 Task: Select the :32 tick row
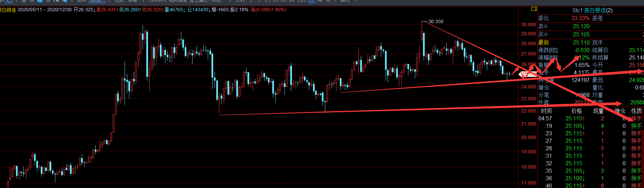[x=591, y=163]
